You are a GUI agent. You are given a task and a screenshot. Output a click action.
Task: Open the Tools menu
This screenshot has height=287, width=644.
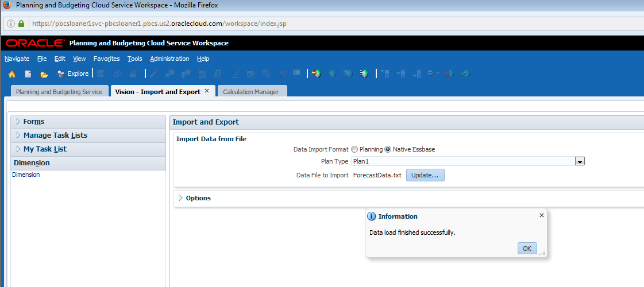134,59
